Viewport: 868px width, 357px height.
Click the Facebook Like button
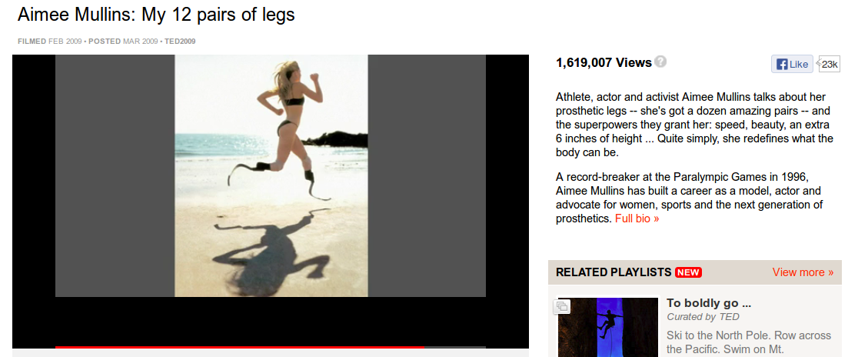(792, 64)
